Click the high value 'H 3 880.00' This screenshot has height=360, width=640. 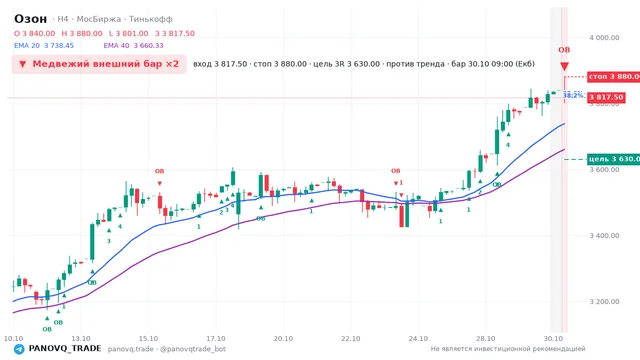[82, 33]
